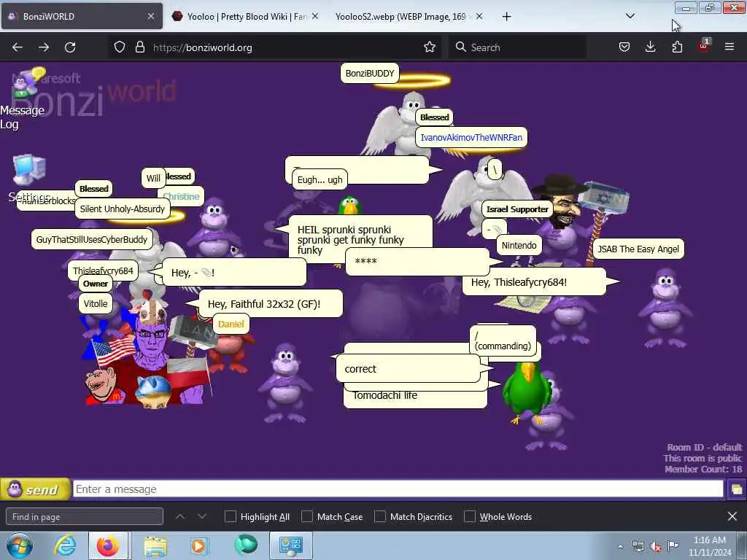Go forward with the browser forward arrow
The height and width of the screenshot is (560, 747).
click(44, 47)
